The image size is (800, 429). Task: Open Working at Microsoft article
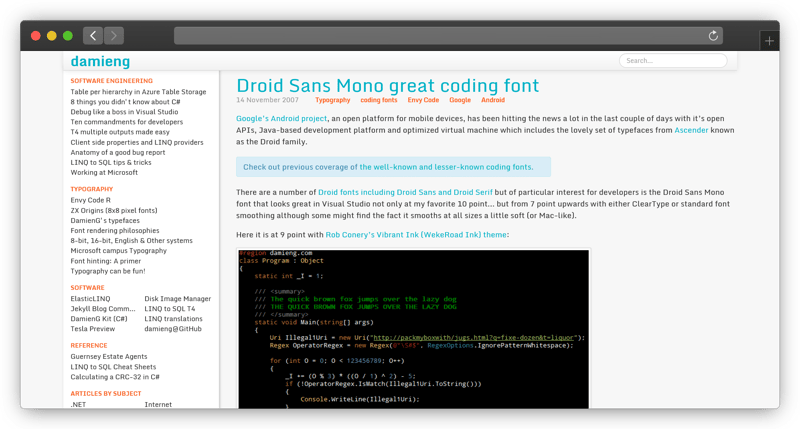pos(104,172)
